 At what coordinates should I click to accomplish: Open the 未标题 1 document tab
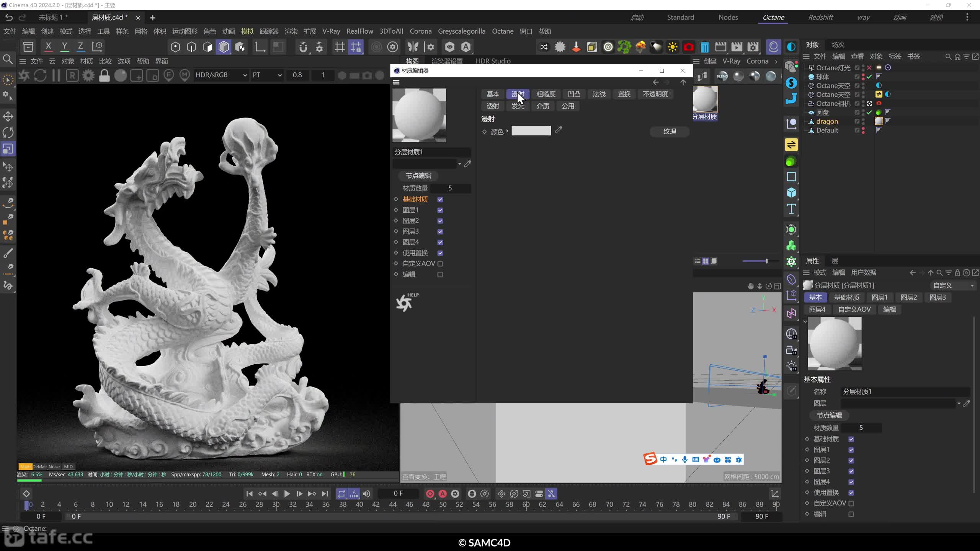53,18
